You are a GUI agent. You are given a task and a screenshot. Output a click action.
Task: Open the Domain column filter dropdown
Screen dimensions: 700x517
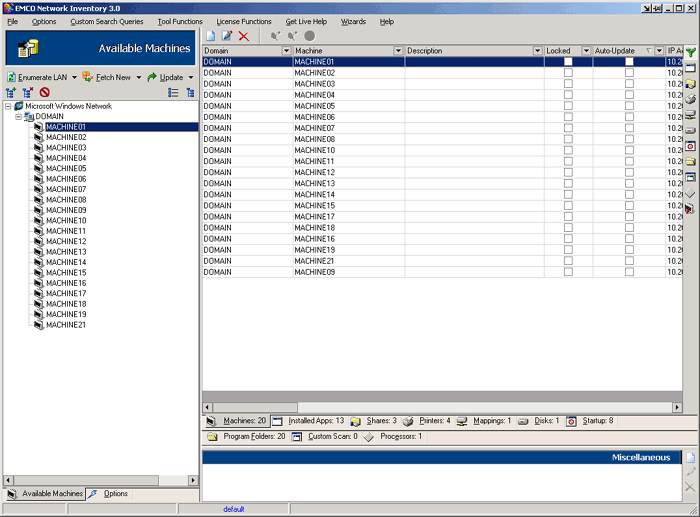click(287, 51)
